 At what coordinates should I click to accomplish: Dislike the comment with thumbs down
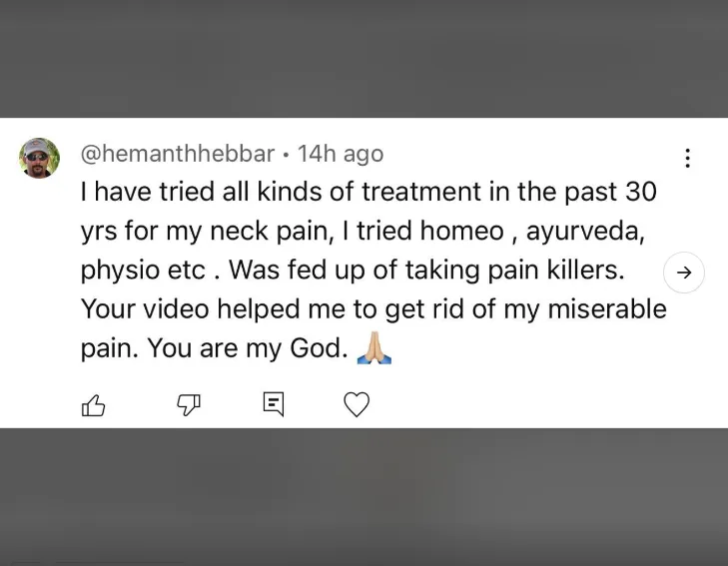click(190, 403)
